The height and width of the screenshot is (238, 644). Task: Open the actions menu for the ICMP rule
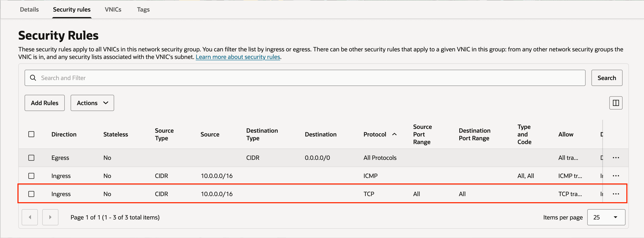[616, 176]
